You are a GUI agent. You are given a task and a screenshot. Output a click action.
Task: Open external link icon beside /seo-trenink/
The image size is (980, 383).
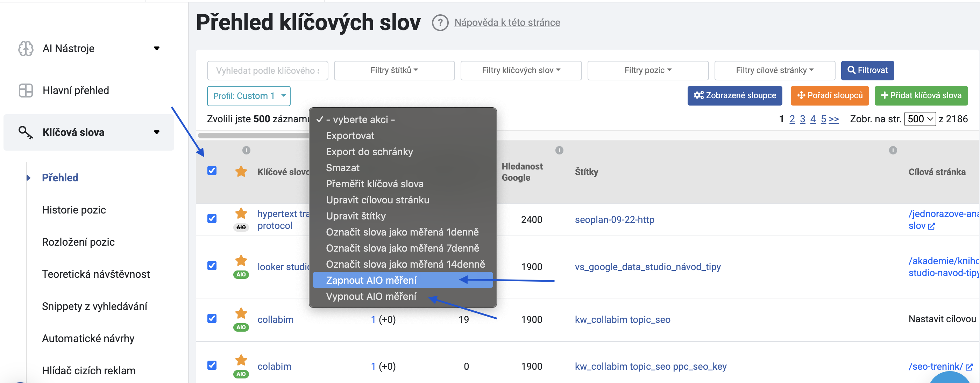[968, 367]
